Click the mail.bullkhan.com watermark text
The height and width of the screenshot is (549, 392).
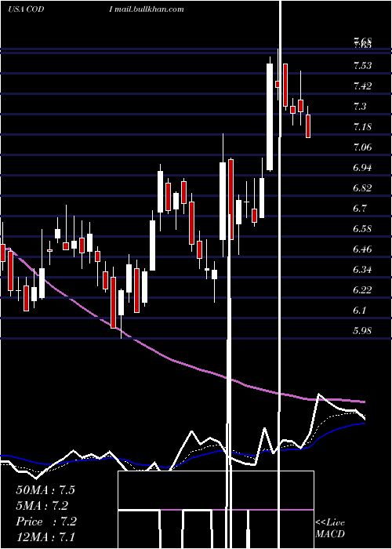pyautogui.click(x=150, y=9)
